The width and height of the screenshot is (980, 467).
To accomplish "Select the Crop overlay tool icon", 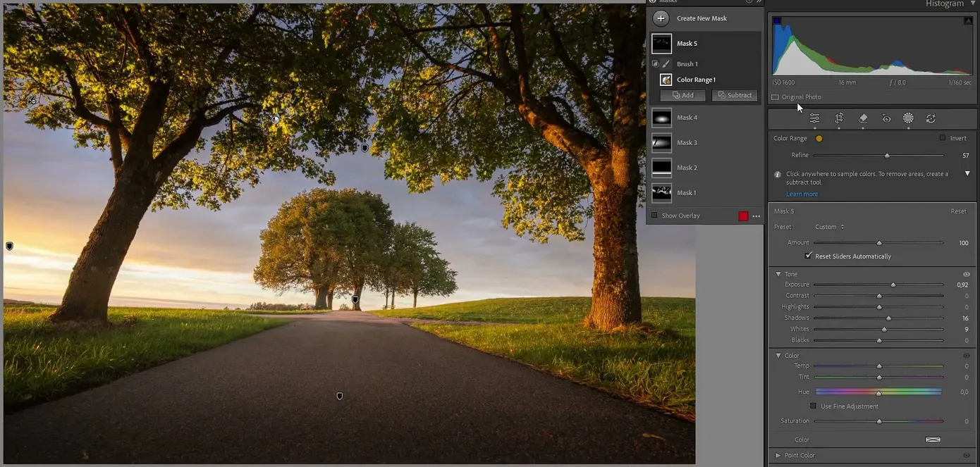I will (x=839, y=118).
